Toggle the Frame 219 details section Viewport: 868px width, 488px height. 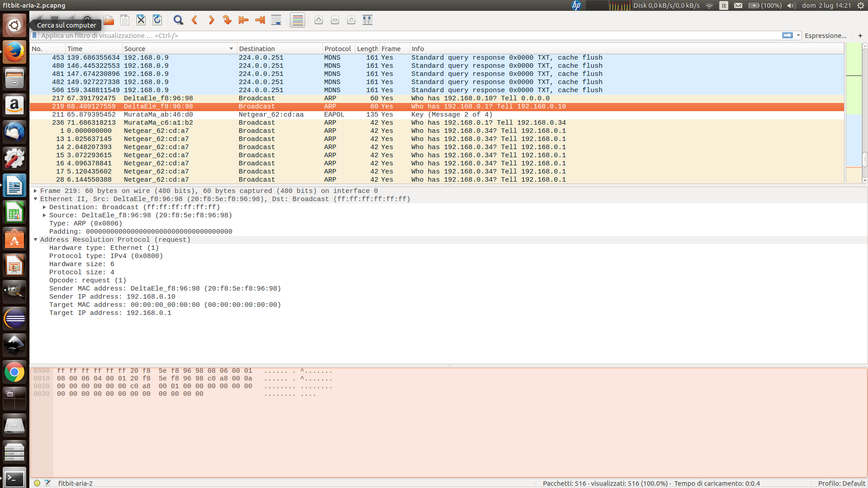pyautogui.click(x=37, y=190)
